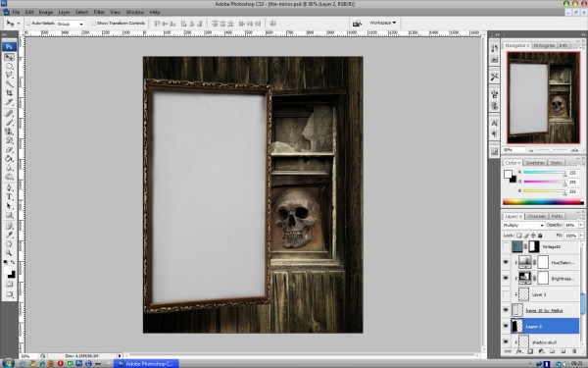Click the color spectrum ramp bar

[543, 202]
